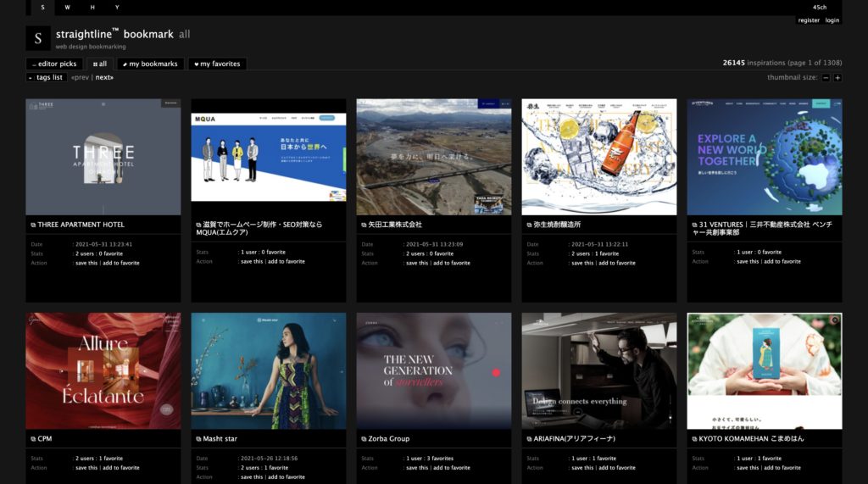868x484 pixels.
Task: Click the external-link icon beside Zorba Group
Action: [364, 438]
